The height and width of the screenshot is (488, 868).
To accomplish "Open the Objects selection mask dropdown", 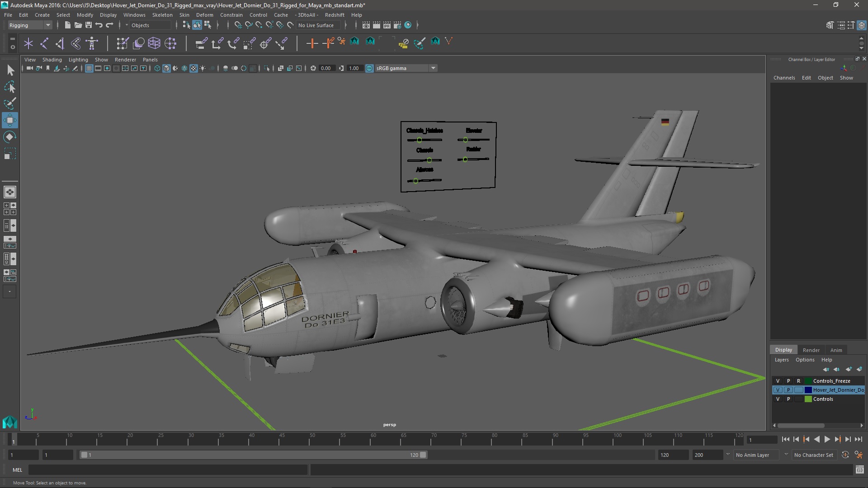I will (x=127, y=25).
